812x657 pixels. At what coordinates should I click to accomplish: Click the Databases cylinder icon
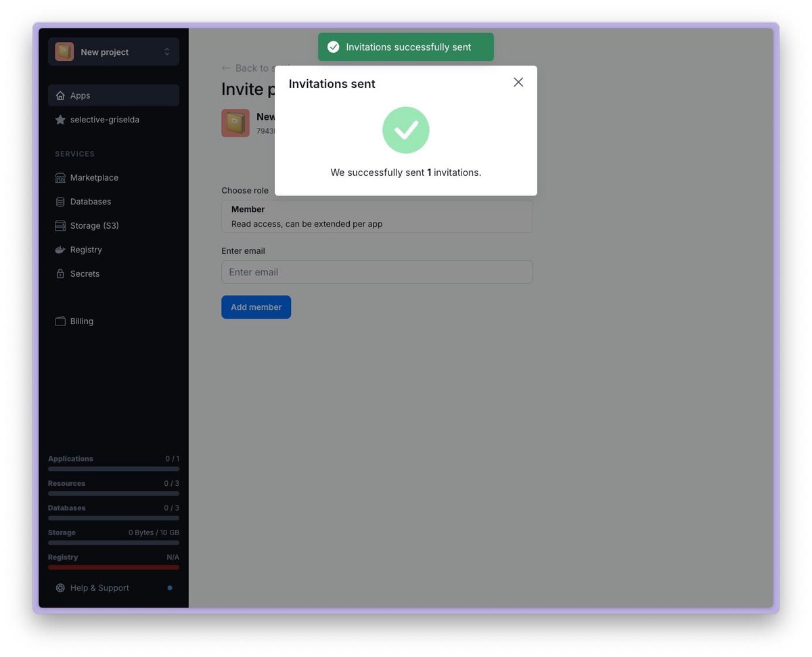click(x=60, y=202)
